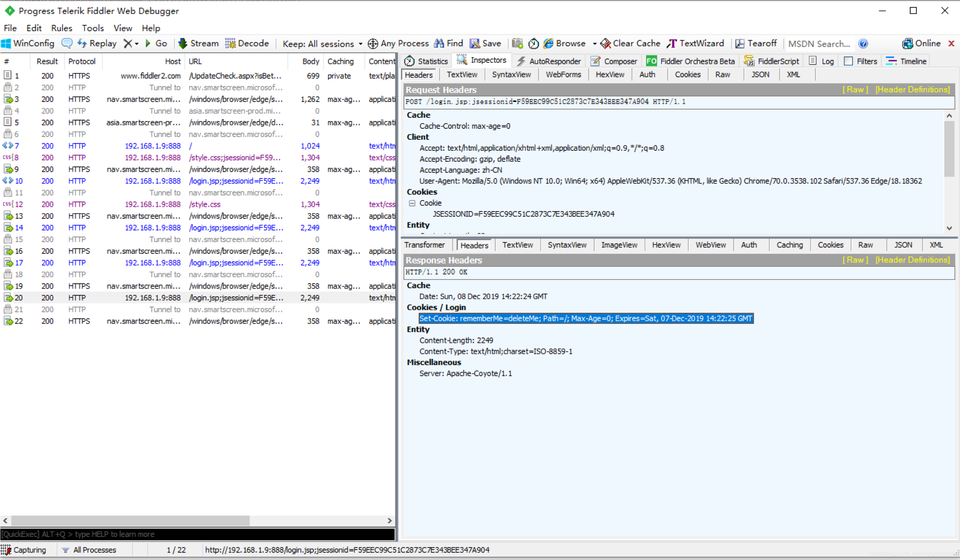Open the Timeline tab
Image resolution: width=960 pixels, height=560 pixels.
906,61
